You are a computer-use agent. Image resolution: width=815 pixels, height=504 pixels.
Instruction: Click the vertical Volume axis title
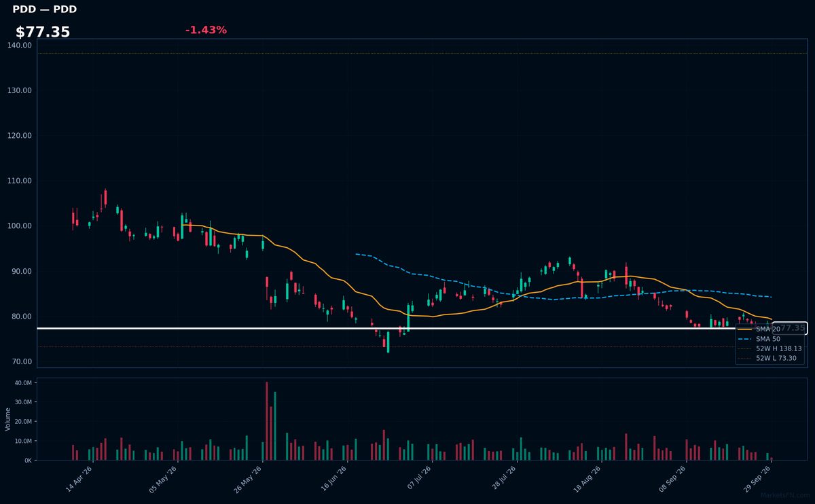tap(8, 419)
